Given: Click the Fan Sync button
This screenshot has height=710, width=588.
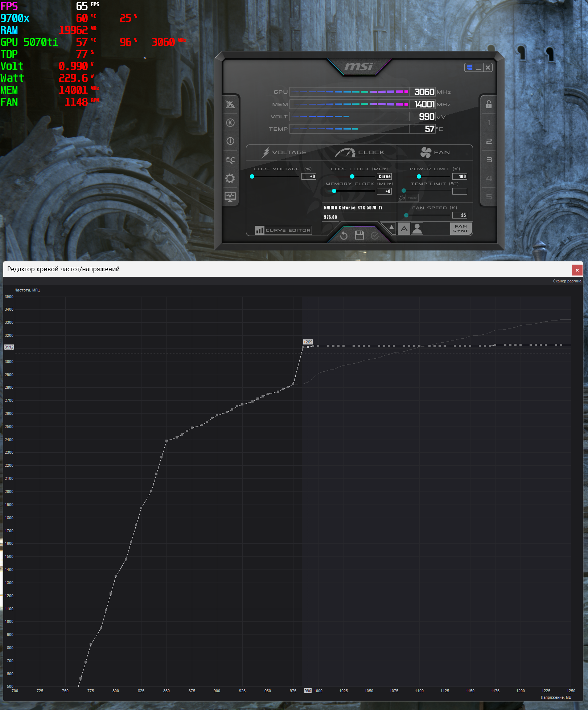Looking at the screenshot, I should coord(461,229).
